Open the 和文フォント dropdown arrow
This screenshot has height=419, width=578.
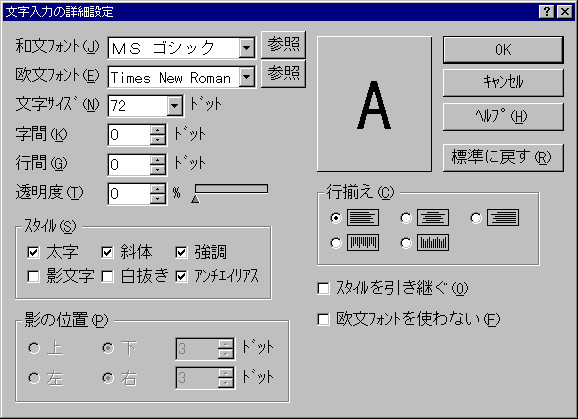246,48
